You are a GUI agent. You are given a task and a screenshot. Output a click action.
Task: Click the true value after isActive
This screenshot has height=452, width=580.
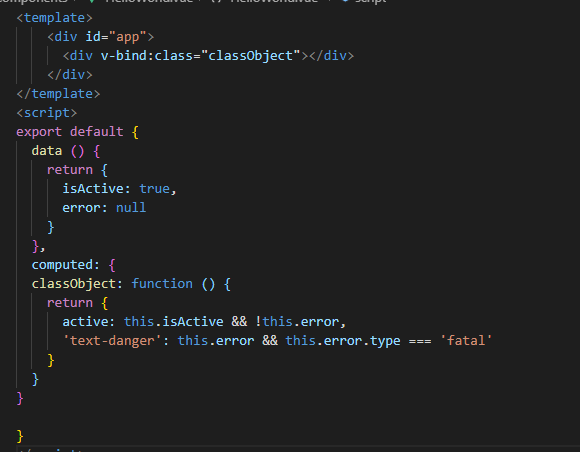click(x=154, y=189)
